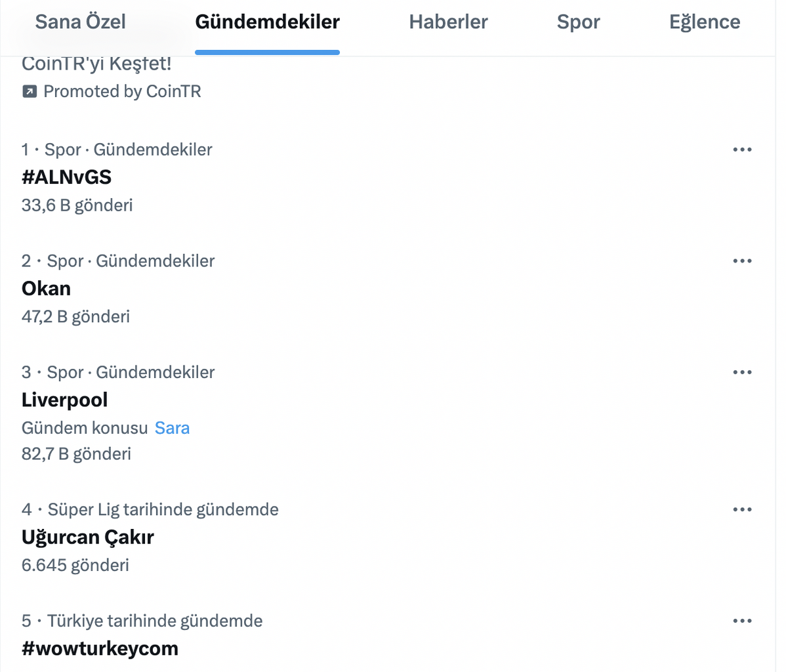The height and width of the screenshot is (672, 786).
Task: Open the CoinTR'yi Keşfet promoted trend
Action: [x=96, y=64]
